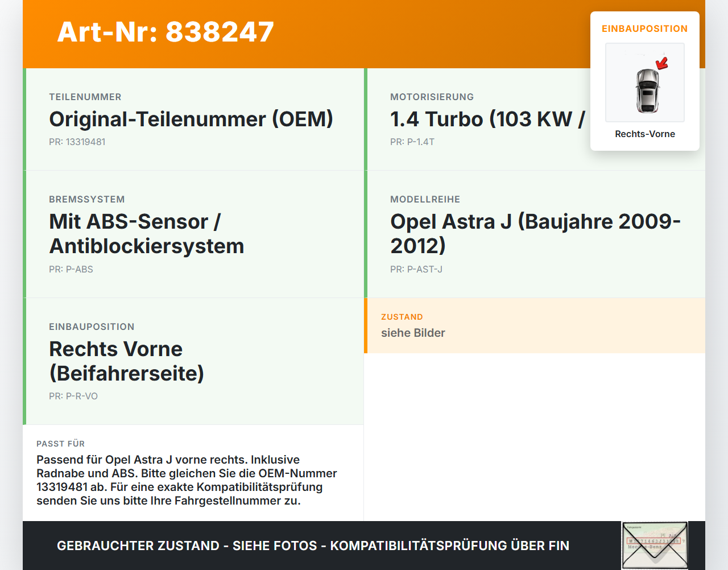Click the Art-Nr: 838247 heading
The width and height of the screenshot is (728, 570).
click(166, 32)
